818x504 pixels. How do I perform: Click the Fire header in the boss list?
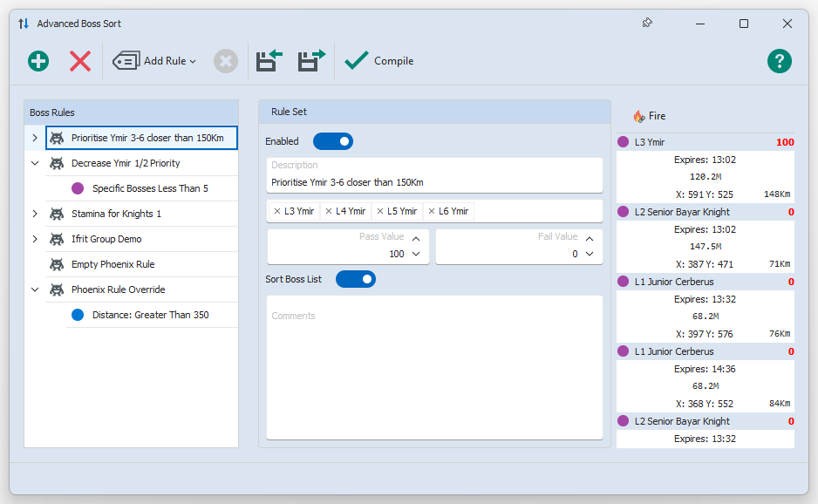coord(657,116)
